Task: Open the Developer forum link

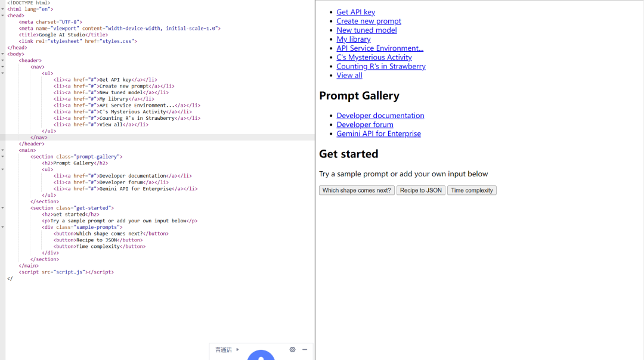Action: (365, 125)
